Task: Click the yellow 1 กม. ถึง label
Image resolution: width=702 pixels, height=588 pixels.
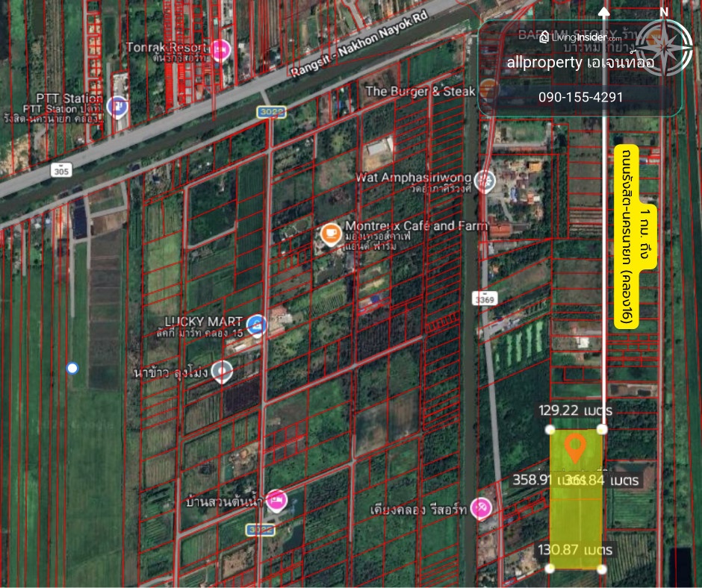Action: (645, 237)
